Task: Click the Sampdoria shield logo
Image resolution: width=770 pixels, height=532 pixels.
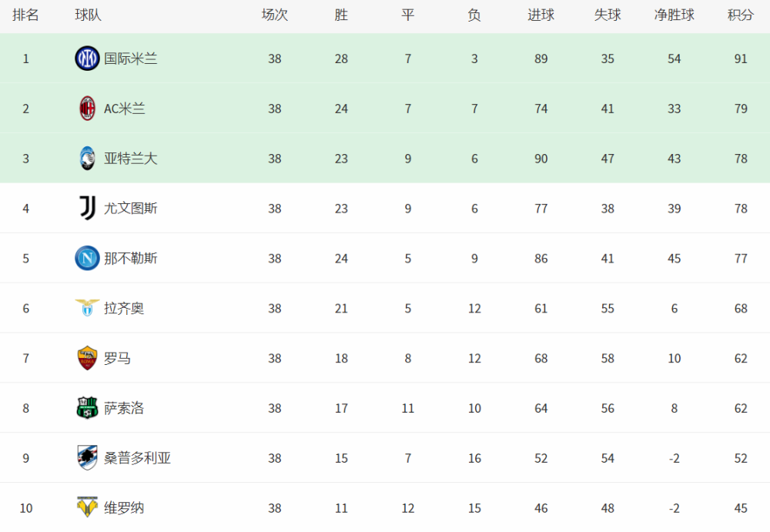Action: click(88, 458)
